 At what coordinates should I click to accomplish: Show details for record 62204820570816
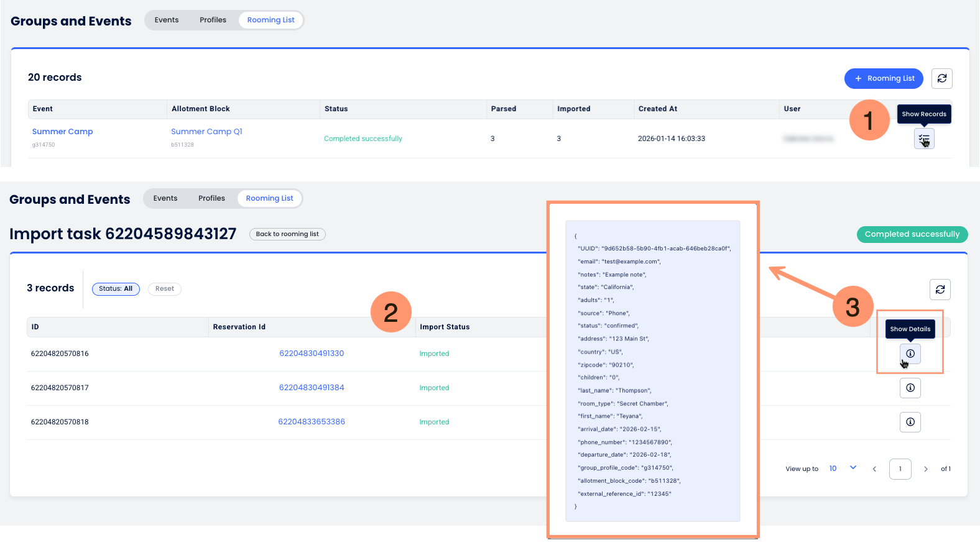[x=910, y=354]
